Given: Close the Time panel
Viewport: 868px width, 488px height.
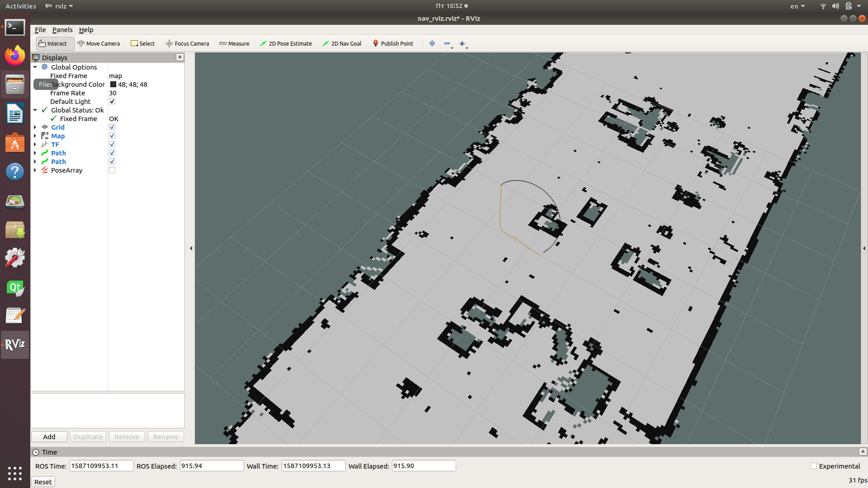Looking at the screenshot, I should tap(863, 451).
